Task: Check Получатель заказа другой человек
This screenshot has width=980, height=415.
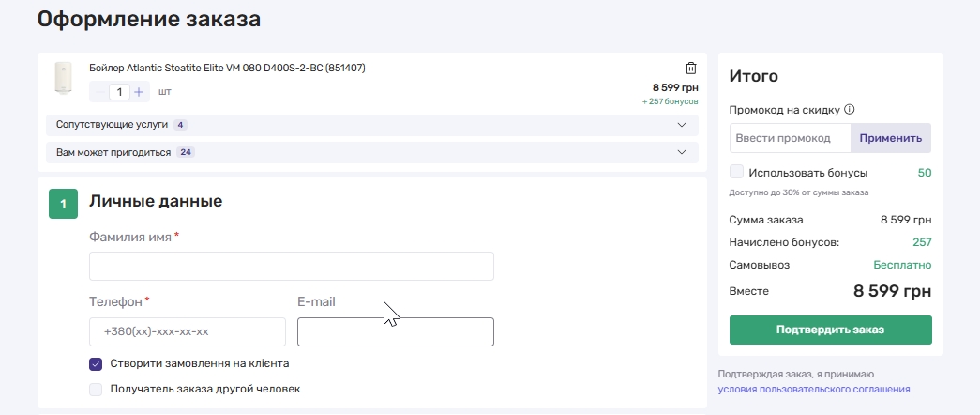Action: click(x=96, y=389)
